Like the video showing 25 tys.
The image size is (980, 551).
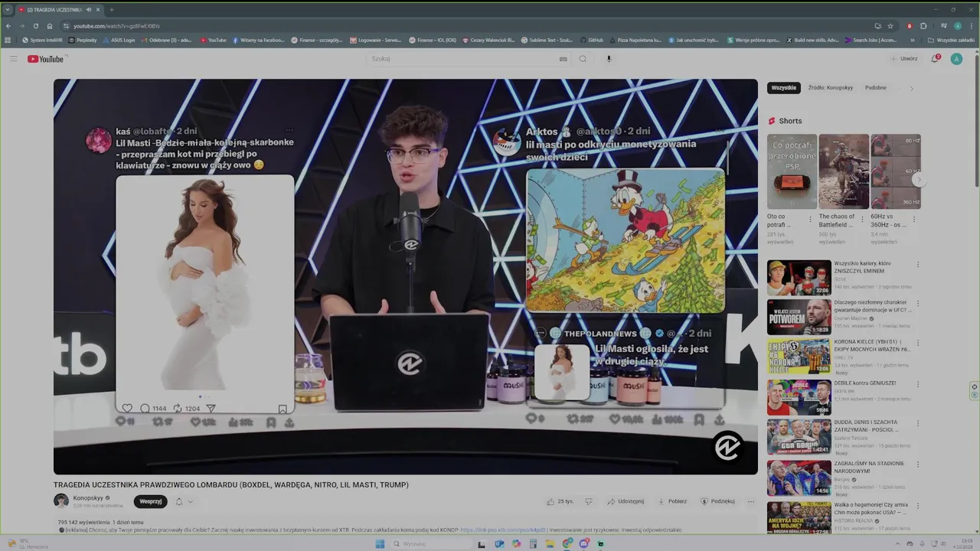560,501
